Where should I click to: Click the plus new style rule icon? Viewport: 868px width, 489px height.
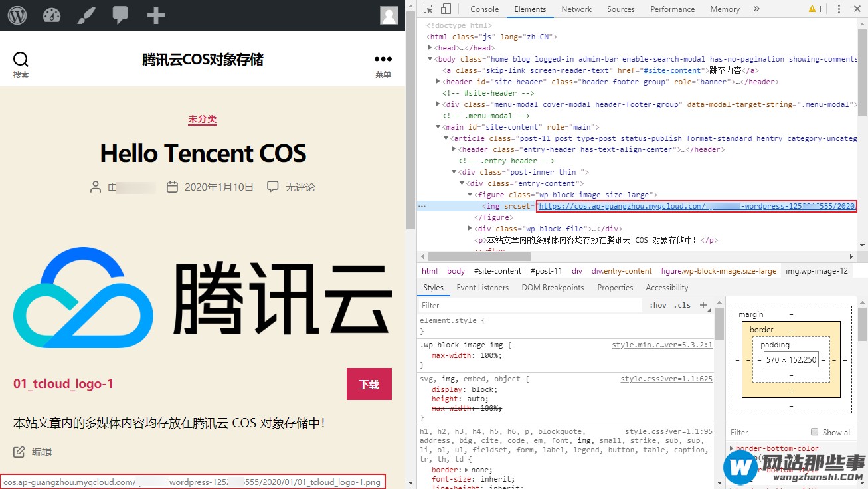[703, 305]
